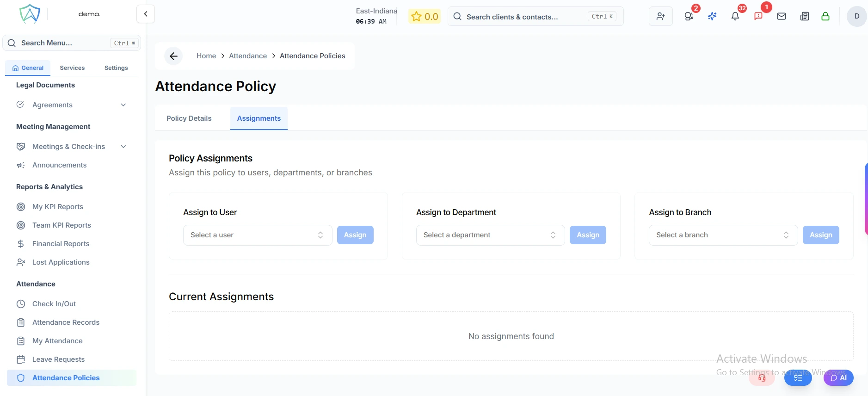Screen dimensions: 868x396
Task: Click the Agreements checkmark icon
Action: tap(20, 105)
